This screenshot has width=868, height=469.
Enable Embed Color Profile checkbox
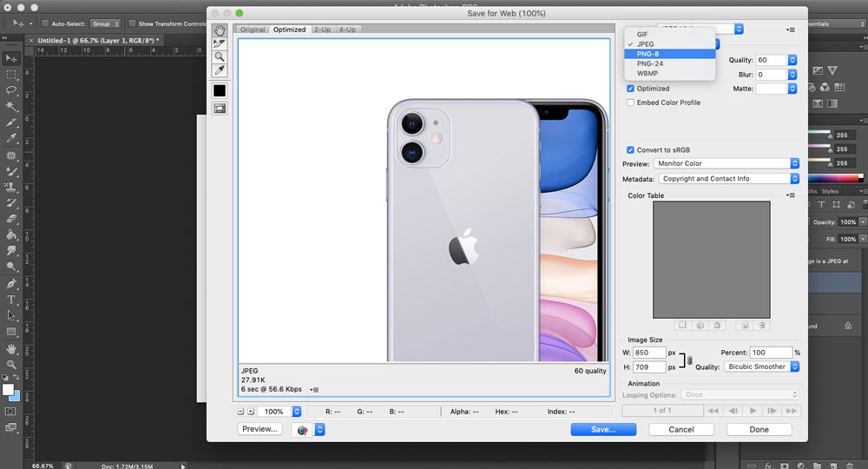click(x=630, y=102)
